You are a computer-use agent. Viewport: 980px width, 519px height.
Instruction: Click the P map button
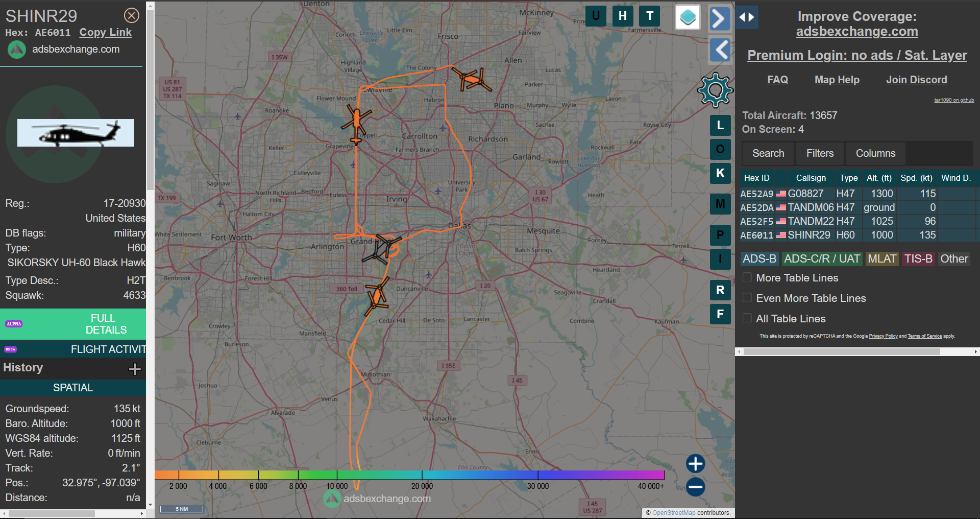(720, 235)
